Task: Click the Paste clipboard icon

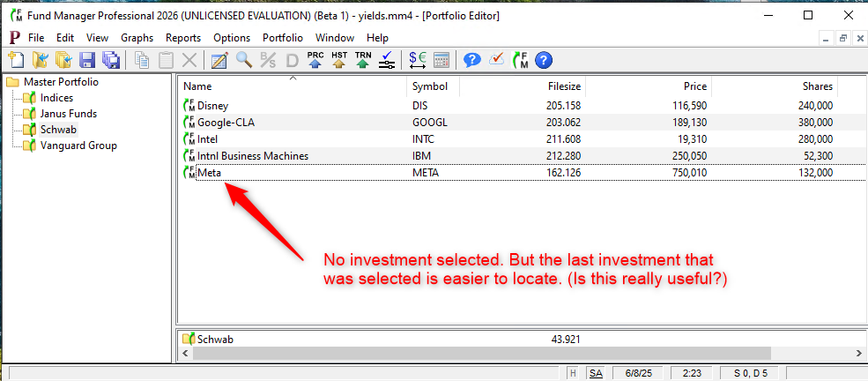Action: point(166,60)
